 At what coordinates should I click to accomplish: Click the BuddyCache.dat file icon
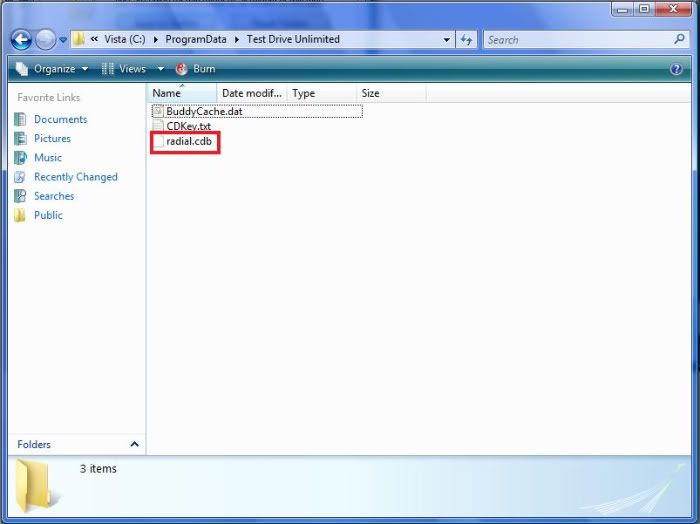(x=158, y=111)
